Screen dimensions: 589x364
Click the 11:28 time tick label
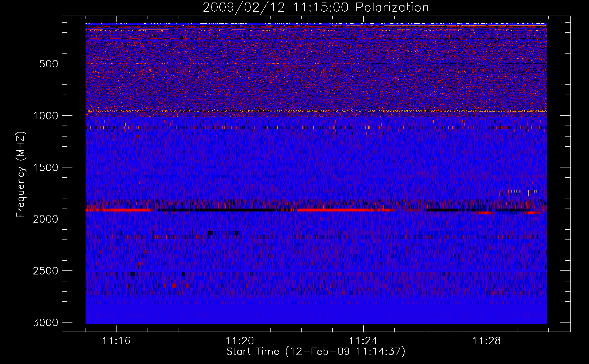click(487, 341)
